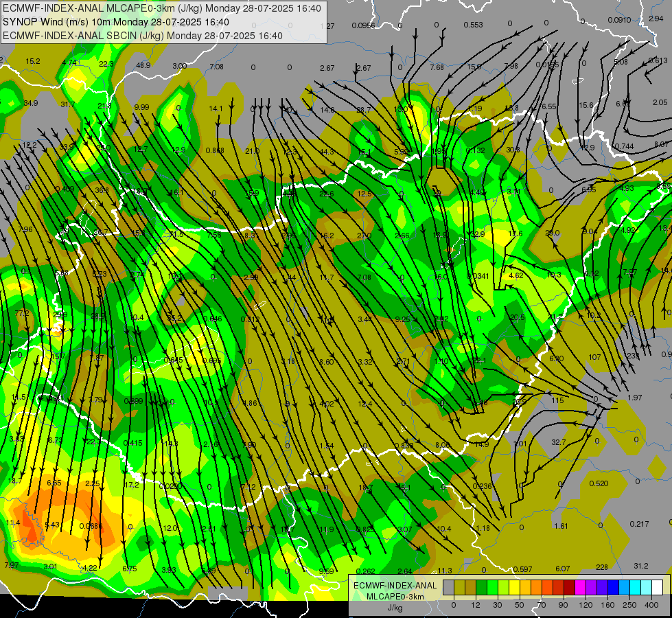672x618 pixels.
Task: Click the J/kg unit label in legend
Action: [395, 608]
